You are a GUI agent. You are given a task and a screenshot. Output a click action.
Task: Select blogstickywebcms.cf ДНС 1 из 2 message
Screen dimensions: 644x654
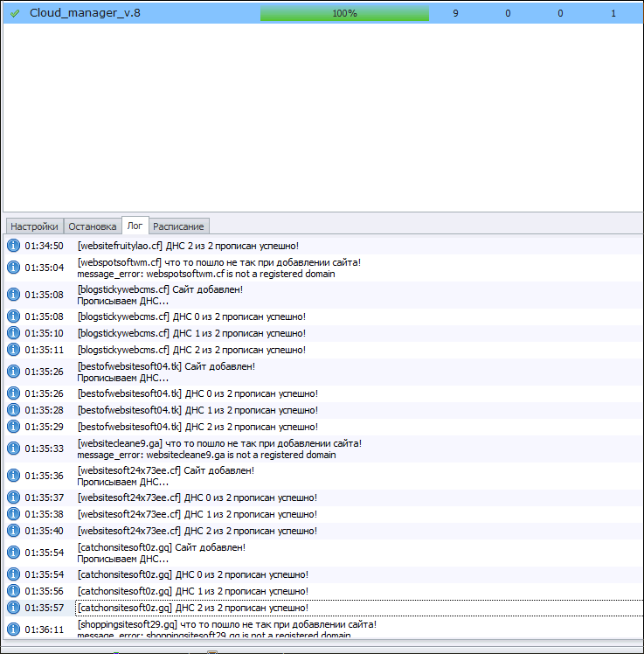191,334
